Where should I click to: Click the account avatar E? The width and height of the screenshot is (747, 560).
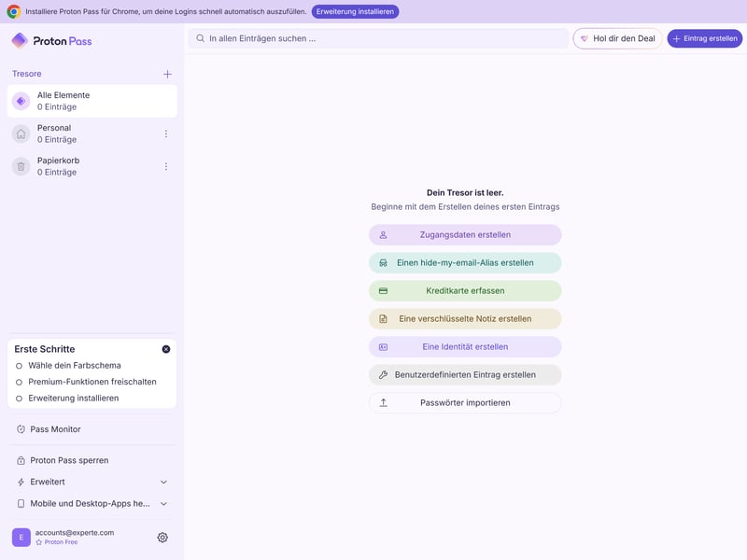point(21,538)
